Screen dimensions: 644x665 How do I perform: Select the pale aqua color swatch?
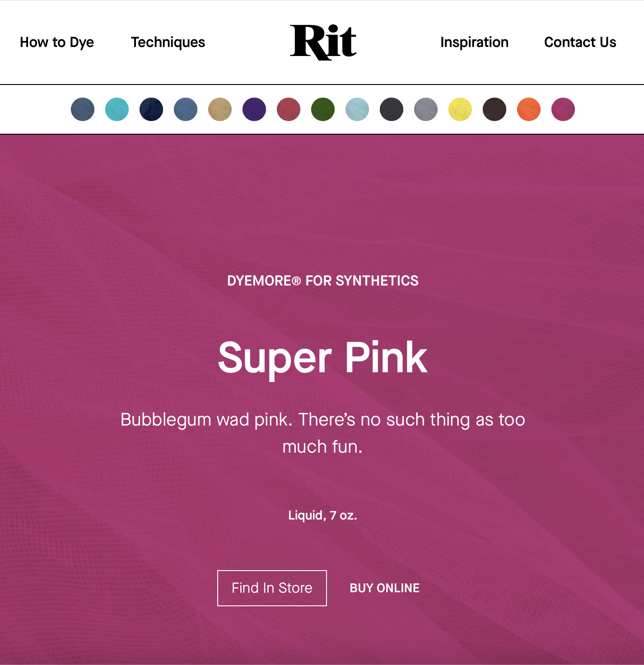coord(357,109)
